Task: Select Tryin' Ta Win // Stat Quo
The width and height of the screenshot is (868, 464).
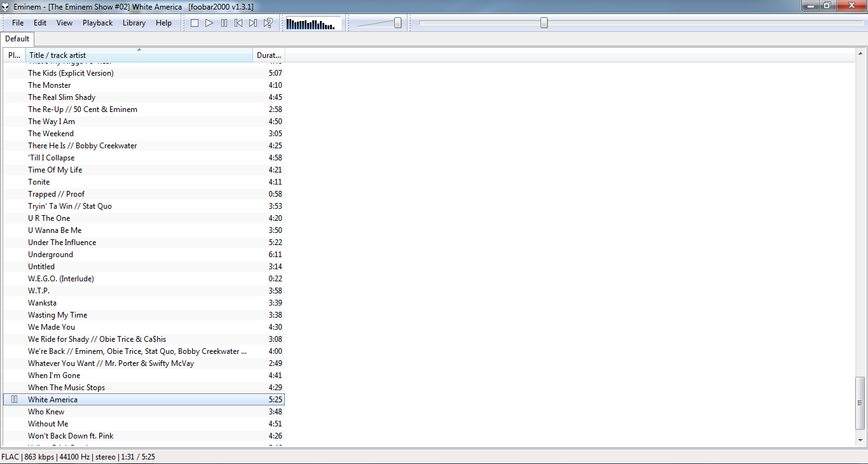Action: 144,206
